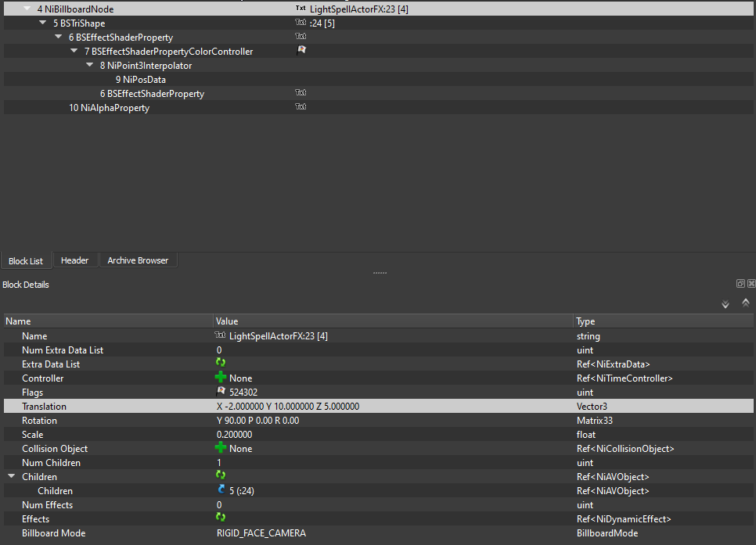The height and width of the screenshot is (545, 756).
Task: Select the Controller row label
Action: tap(42, 378)
